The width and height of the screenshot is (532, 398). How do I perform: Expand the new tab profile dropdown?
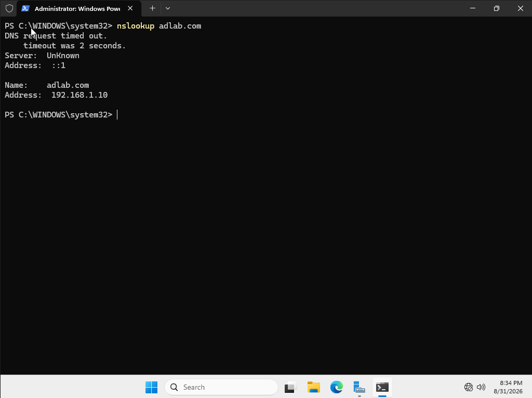tap(168, 8)
